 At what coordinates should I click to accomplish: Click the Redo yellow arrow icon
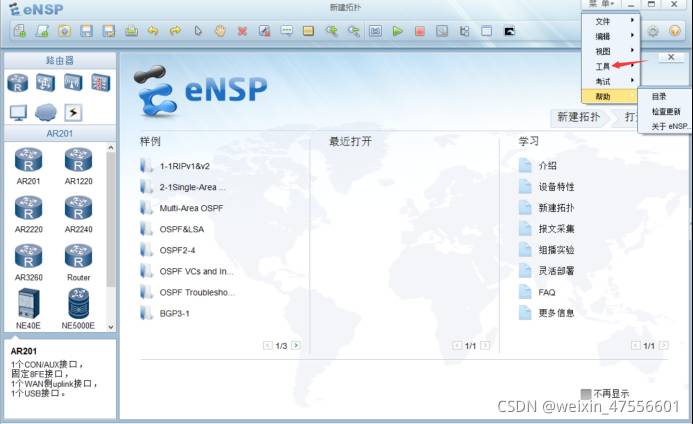point(175,31)
